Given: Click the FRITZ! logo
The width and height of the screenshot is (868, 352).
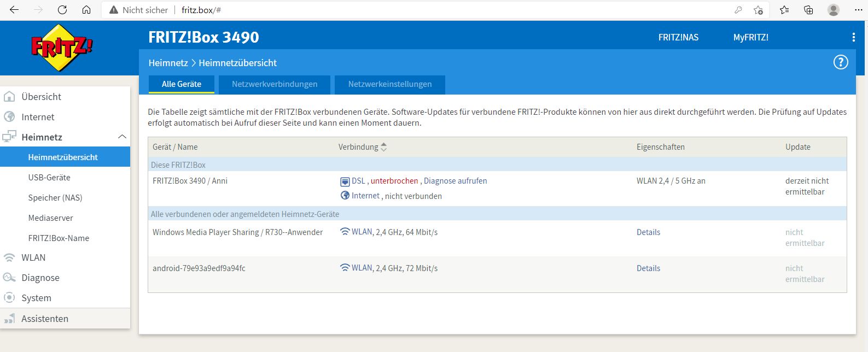Looking at the screenshot, I should pyautogui.click(x=62, y=48).
